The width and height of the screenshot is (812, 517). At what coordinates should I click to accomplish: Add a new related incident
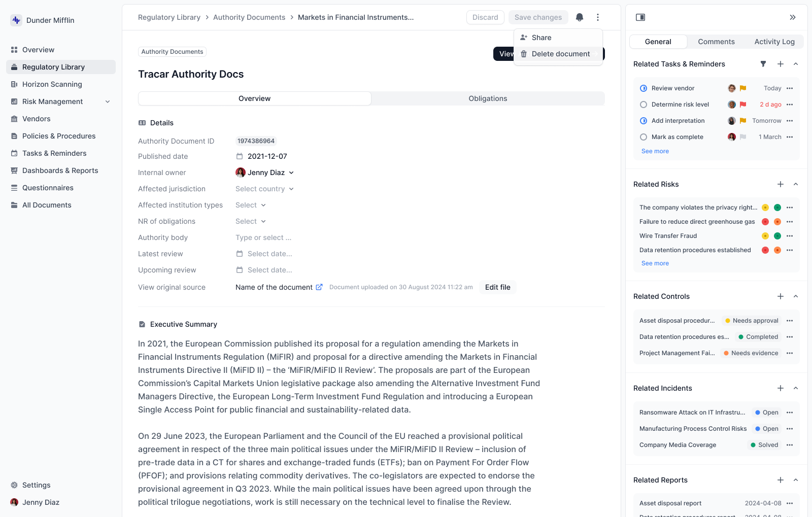781,388
